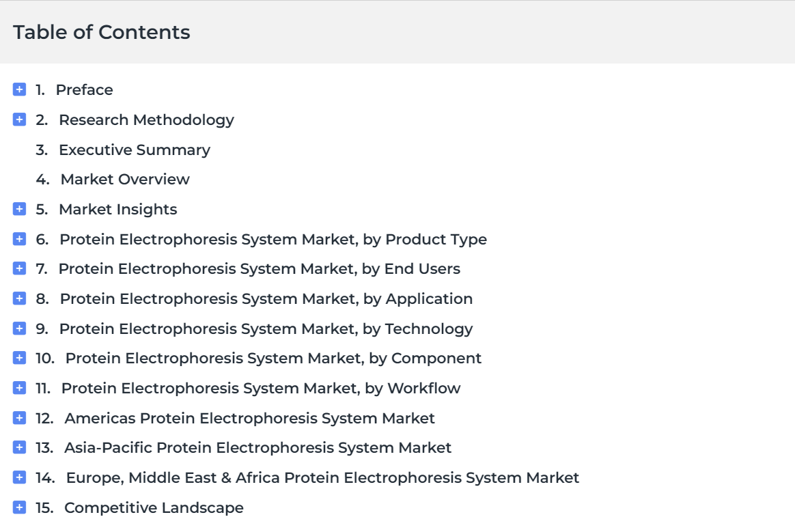Open the by Workflow plus icon
The image size is (795, 532).
coord(19,388)
